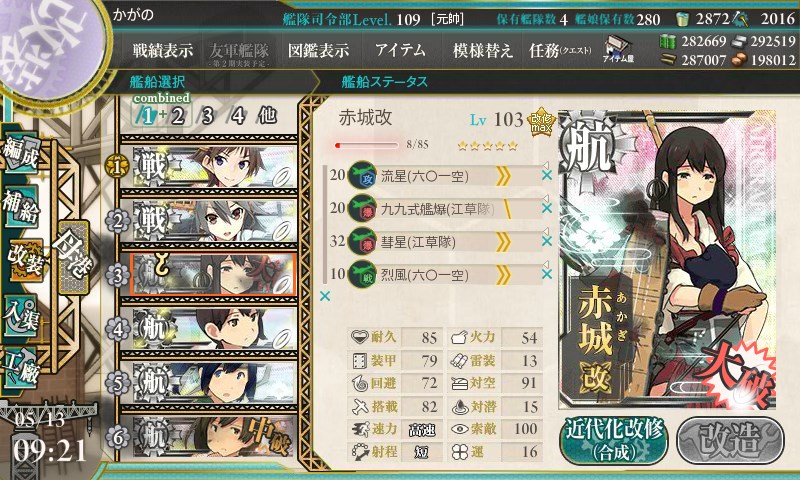The height and width of the screenshot is (480, 800).
Task: Click the 流星(六〇一空) torpedo bomber icon
Action: pos(362,176)
